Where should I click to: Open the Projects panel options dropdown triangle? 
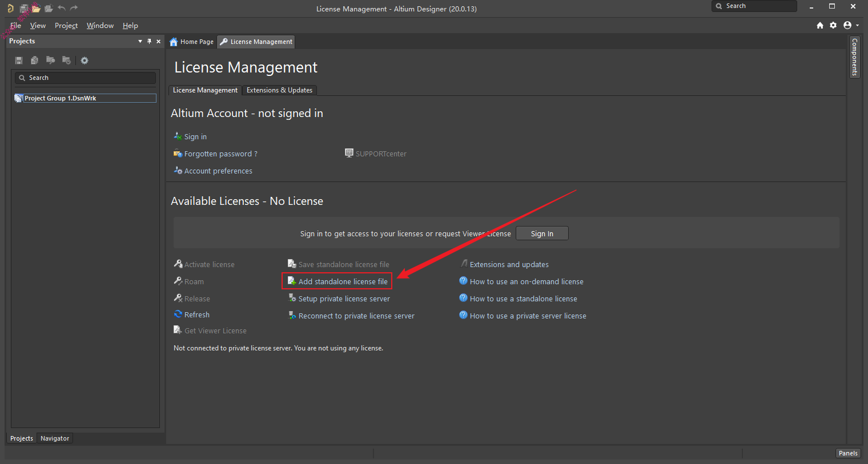(x=140, y=41)
